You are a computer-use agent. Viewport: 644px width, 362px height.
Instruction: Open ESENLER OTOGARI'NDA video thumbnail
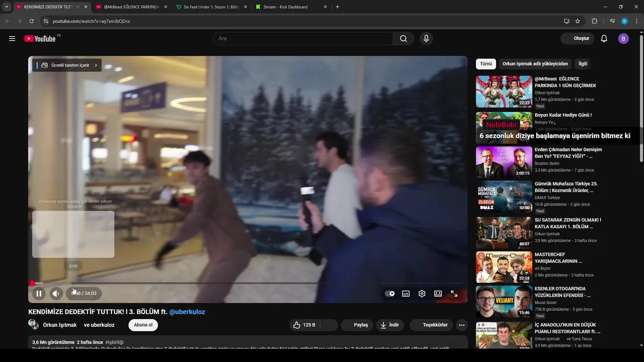coord(504,301)
